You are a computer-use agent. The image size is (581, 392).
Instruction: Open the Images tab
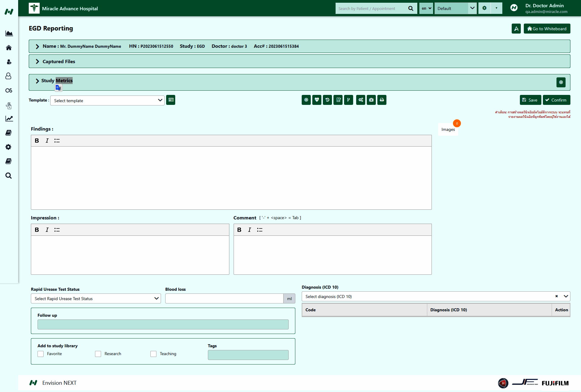tap(448, 129)
